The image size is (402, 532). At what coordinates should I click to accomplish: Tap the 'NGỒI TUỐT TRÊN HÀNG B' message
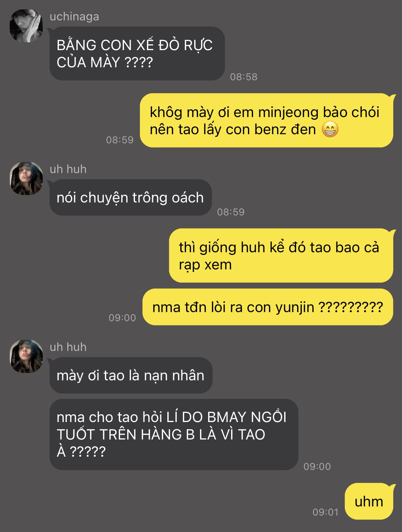coord(174,434)
